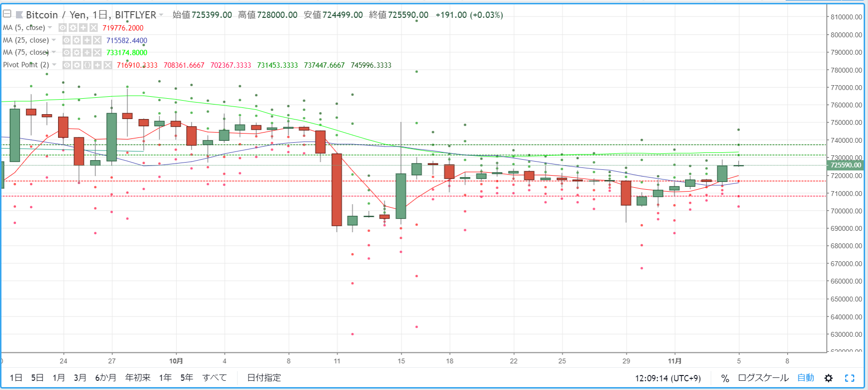Toggle Pivot Point (2) visibility eye
868x390 pixels.
[x=67, y=65]
